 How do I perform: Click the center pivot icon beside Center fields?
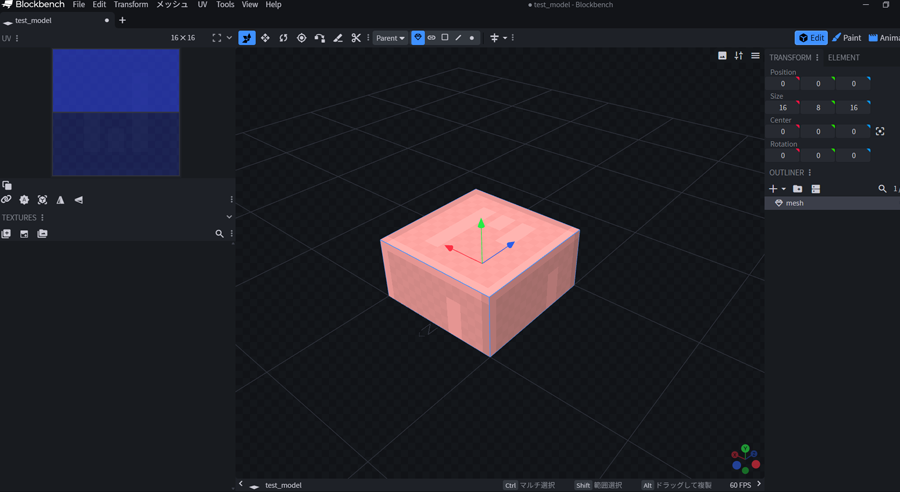tap(880, 131)
